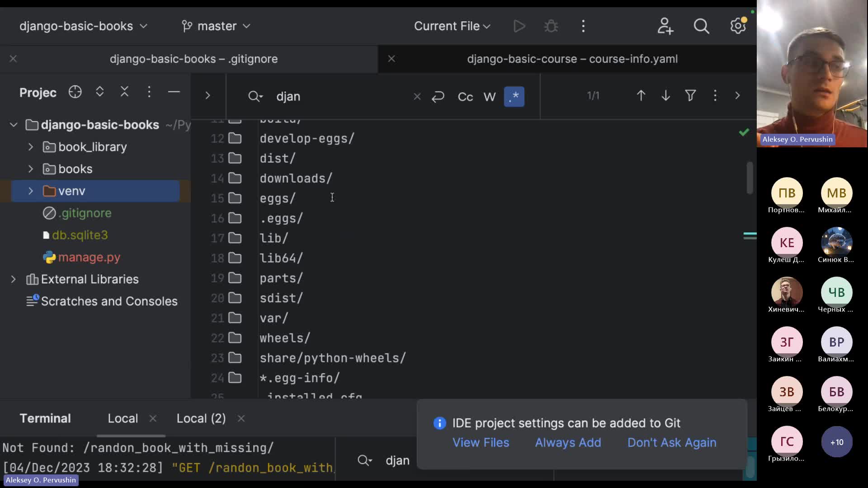Screen dimensions: 868x488
Task: Go to previous search occurrence
Action: [x=641, y=96]
